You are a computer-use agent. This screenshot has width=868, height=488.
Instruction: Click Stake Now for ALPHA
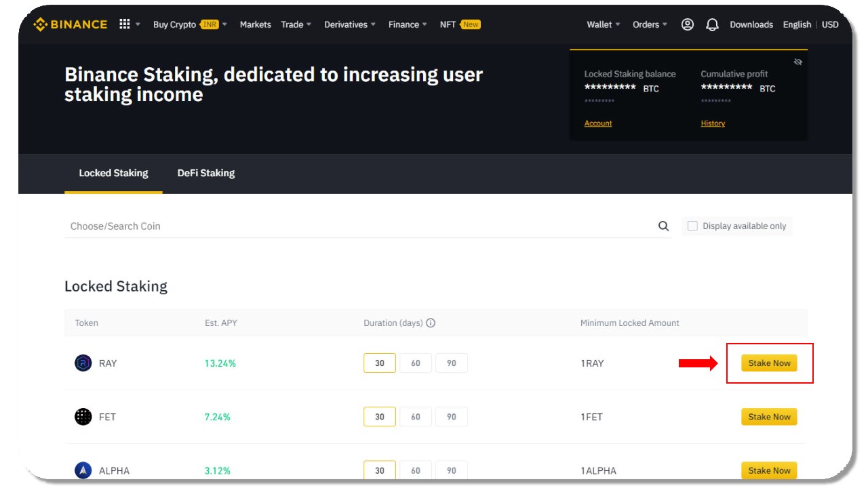tap(769, 470)
